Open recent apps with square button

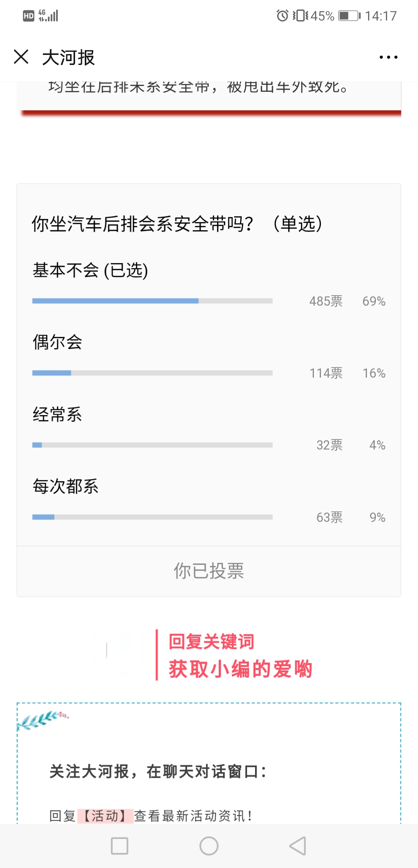(120, 846)
